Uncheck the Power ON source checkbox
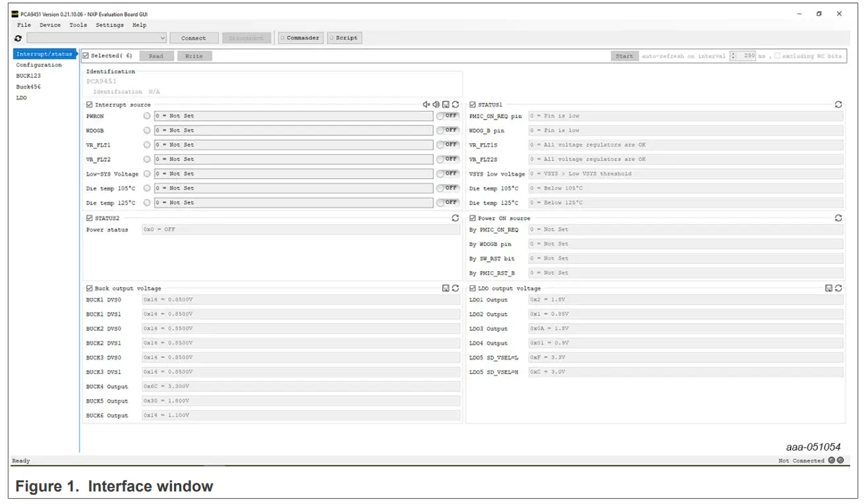Viewport: 868px width, 504px height. tap(473, 218)
